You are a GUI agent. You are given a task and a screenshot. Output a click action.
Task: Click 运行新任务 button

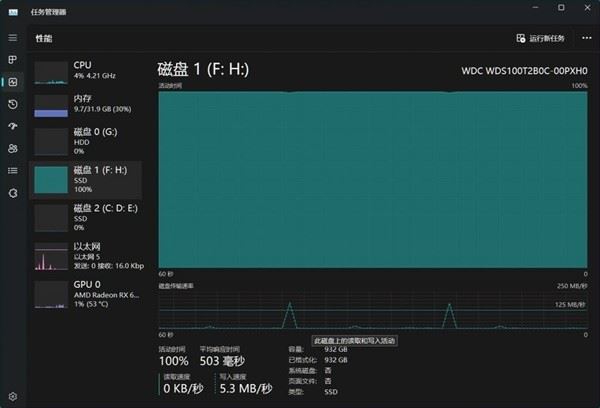pyautogui.click(x=540, y=38)
